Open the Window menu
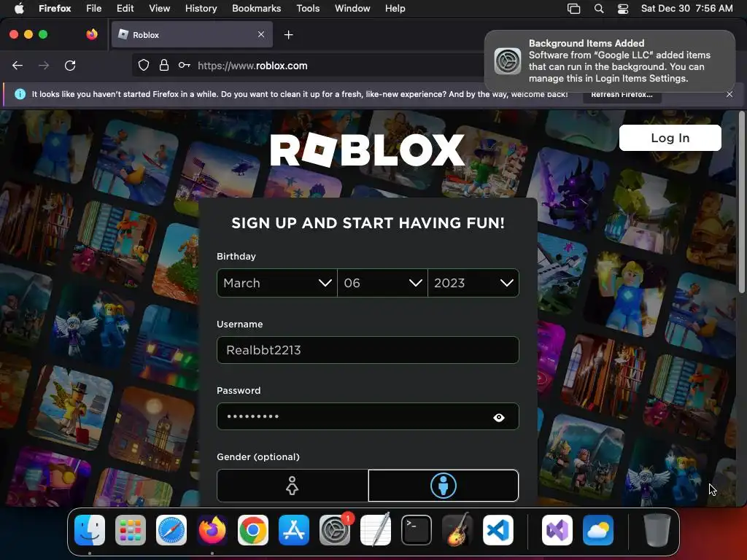747x560 pixels. click(x=352, y=8)
